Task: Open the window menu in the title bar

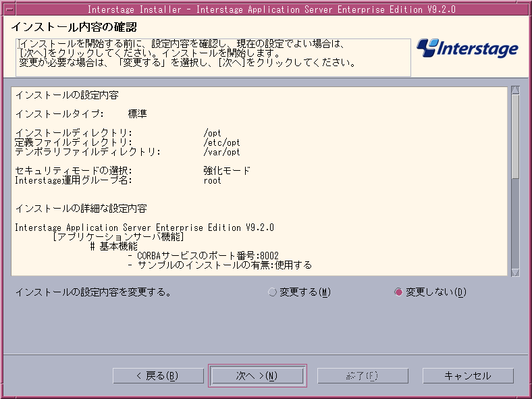Action: click(9, 9)
